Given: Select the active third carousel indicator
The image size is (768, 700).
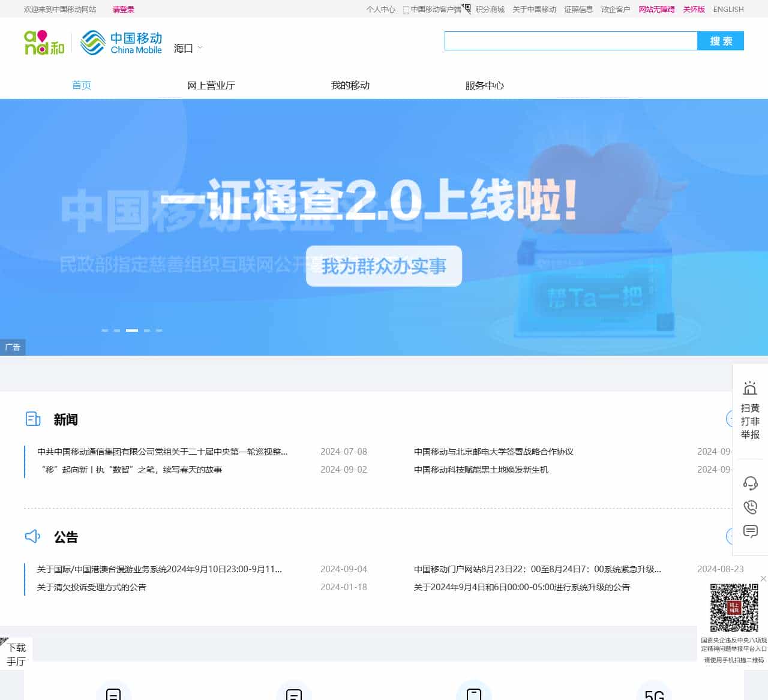Looking at the screenshot, I should (x=132, y=331).
